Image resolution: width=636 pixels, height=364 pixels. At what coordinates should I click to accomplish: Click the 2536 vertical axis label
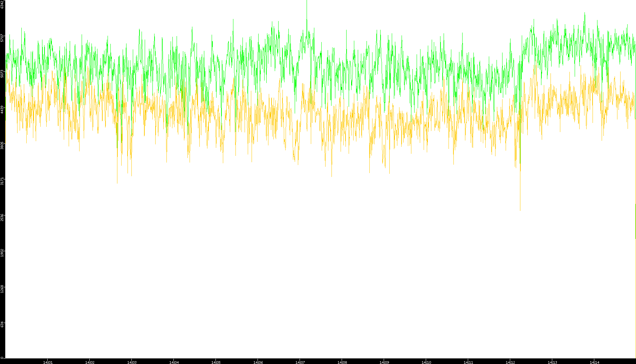pyautogui.click(x=2, y=217)
